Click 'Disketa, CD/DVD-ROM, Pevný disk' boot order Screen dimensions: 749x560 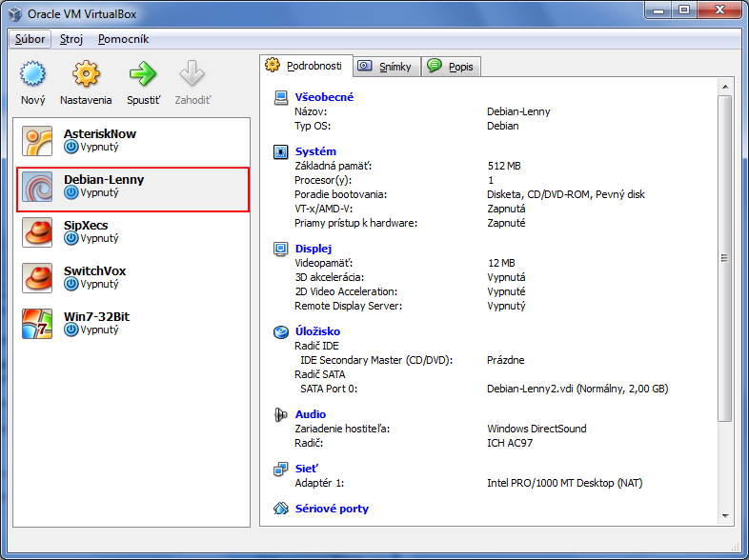(566, 194)
